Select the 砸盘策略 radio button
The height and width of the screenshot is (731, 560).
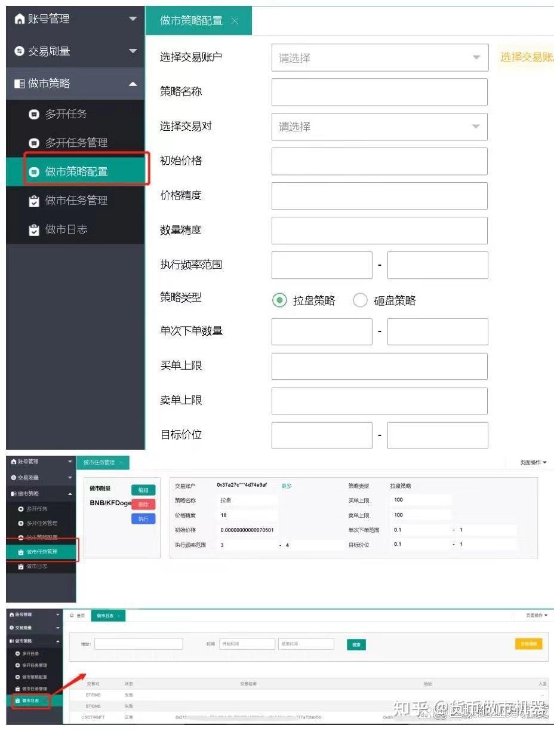(360, 300)
